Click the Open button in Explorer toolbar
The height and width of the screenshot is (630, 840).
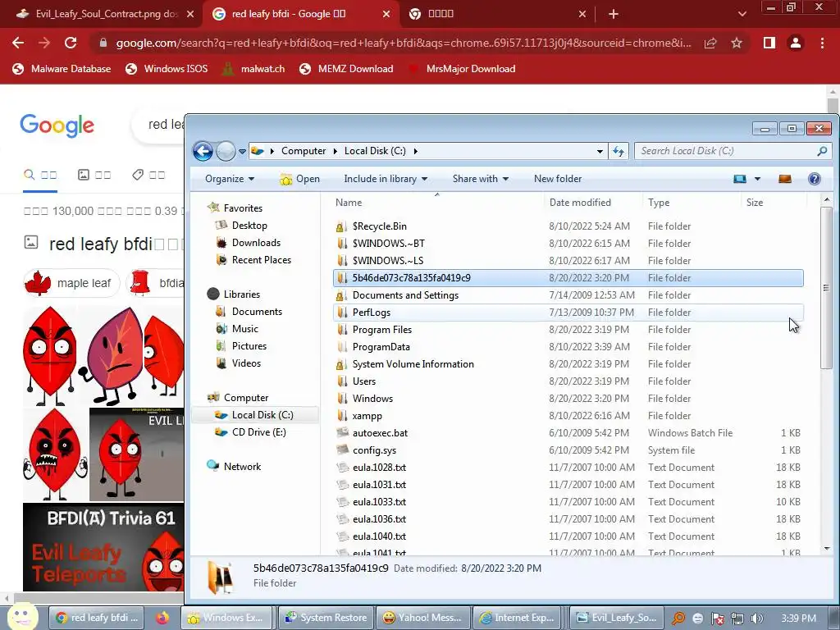click(x=299, y=179)
